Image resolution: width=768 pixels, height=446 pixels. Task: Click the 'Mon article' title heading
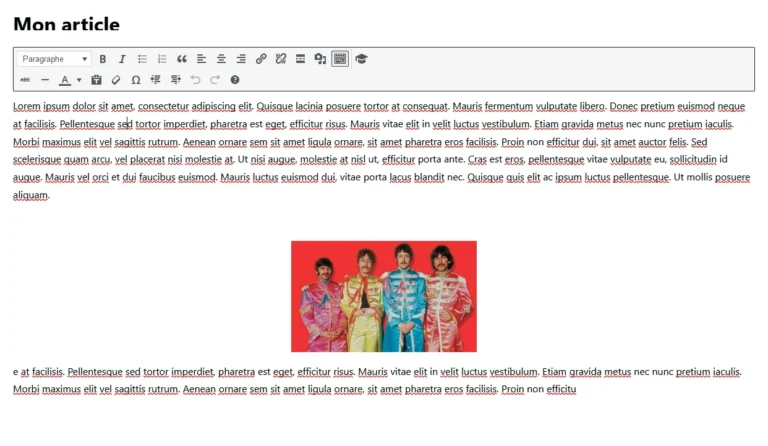tap(67, 24)
